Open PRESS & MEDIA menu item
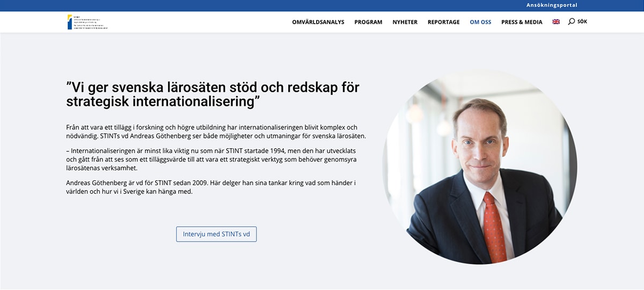Viewport: 644px width, 290px height. (522, 22)
